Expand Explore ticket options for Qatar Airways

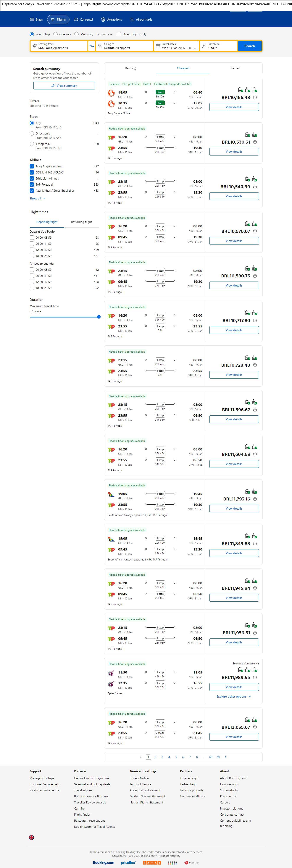(x=234, y=696)
